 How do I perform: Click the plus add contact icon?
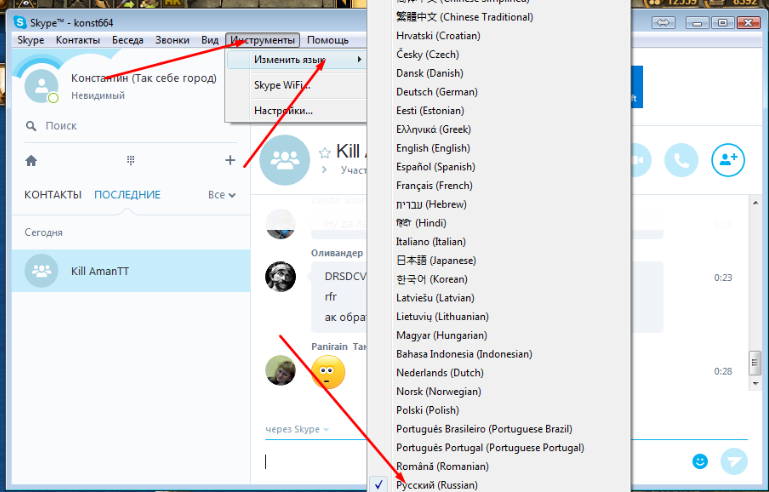tap(230, 160)
